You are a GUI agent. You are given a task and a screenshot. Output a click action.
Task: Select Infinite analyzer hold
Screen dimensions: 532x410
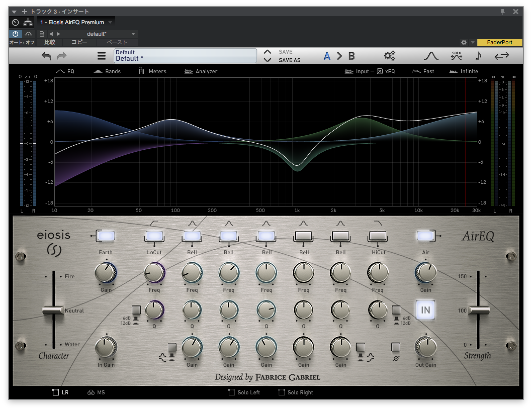[463, 72]
